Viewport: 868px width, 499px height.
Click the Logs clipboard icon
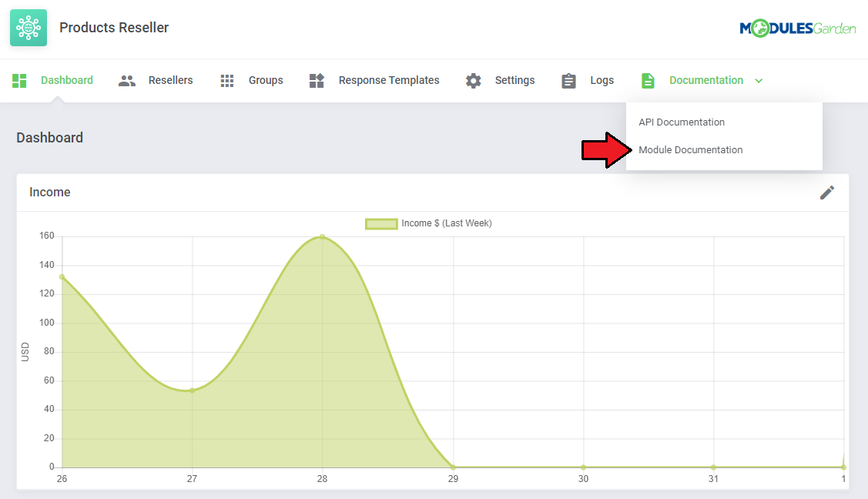[568, 81]
